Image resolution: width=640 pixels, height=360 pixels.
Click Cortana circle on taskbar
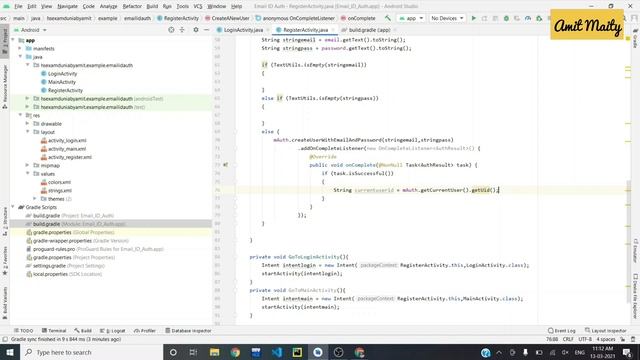tap(173, 352)
